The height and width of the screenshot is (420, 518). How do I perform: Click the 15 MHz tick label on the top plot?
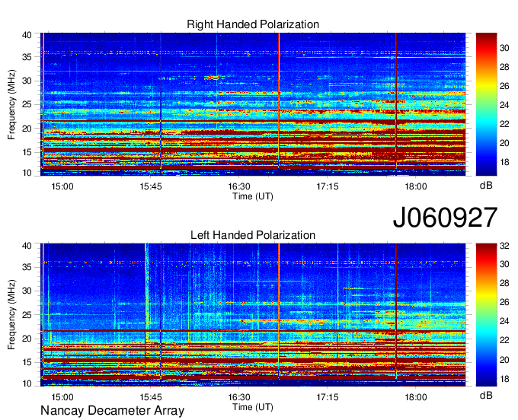pos(27,152)
